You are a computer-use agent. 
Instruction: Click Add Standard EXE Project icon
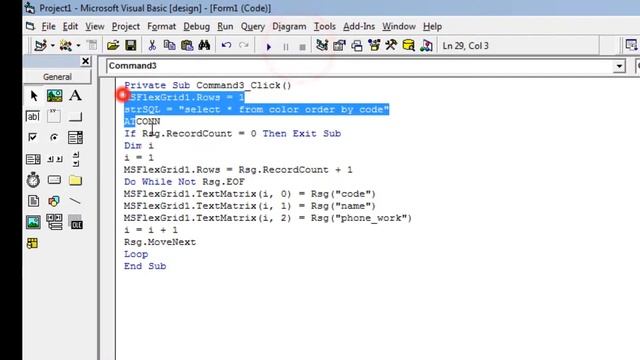point(41,46)
